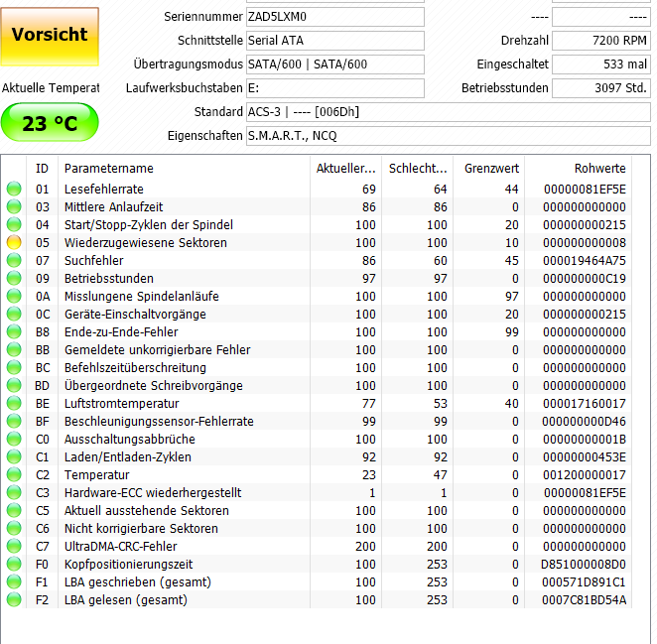Click Grenzwert 97 of Misslungene Spindelanläufe
The height and width of the screenshot is (644, 657).
click(x=511, y=297)
